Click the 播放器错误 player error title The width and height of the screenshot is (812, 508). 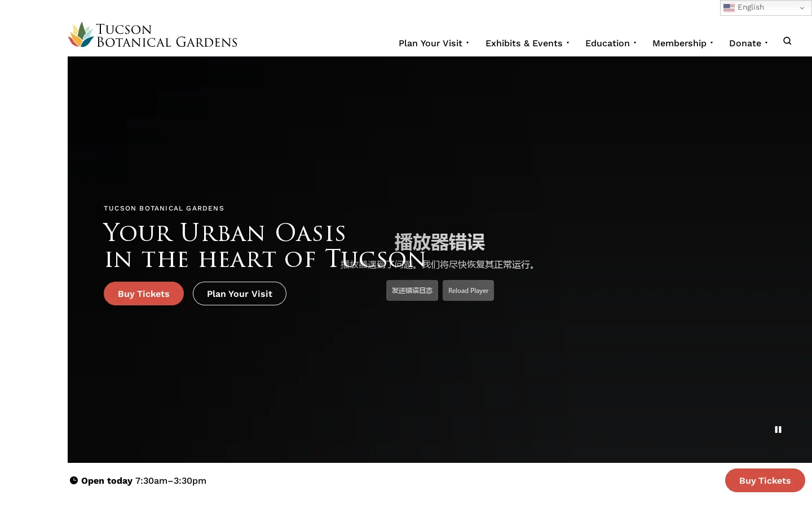coord(440,242)
